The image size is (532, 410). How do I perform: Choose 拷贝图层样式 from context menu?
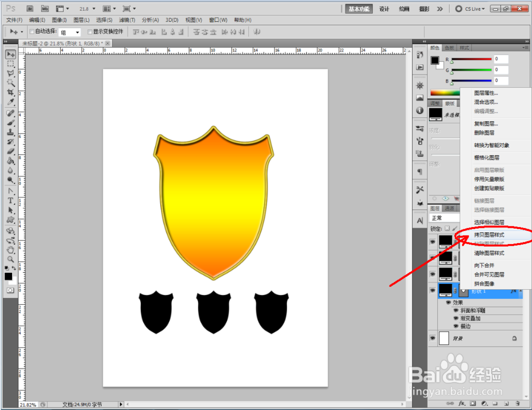click(x=489, y=235)
